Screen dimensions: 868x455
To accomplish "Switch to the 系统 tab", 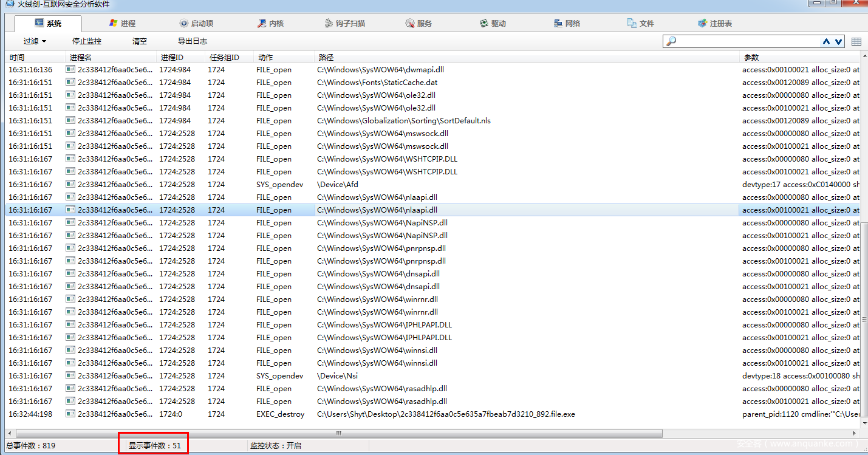I will (x=48, y=24).
